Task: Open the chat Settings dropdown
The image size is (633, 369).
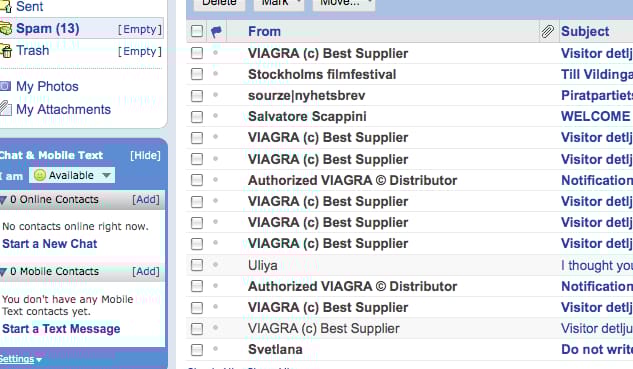Action: point(20,359)
